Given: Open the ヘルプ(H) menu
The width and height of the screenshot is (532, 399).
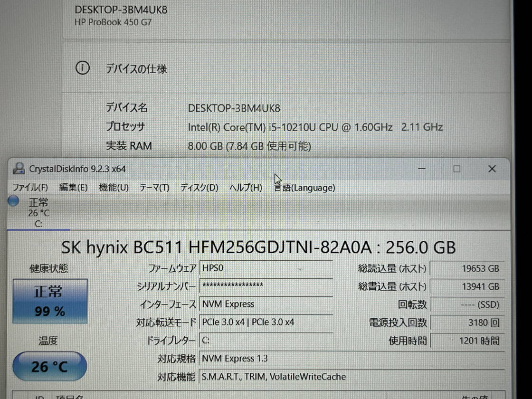Looking at the screenshot, I should coord(246,187).
